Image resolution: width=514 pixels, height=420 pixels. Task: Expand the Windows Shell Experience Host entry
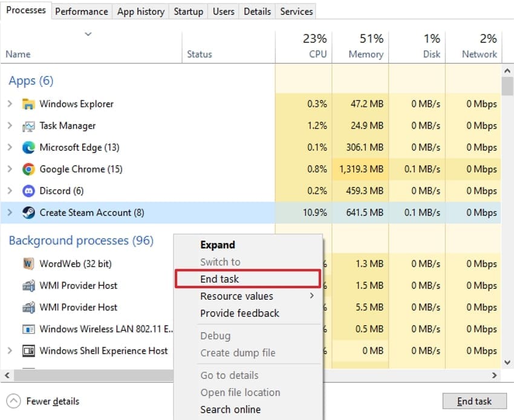8,351
